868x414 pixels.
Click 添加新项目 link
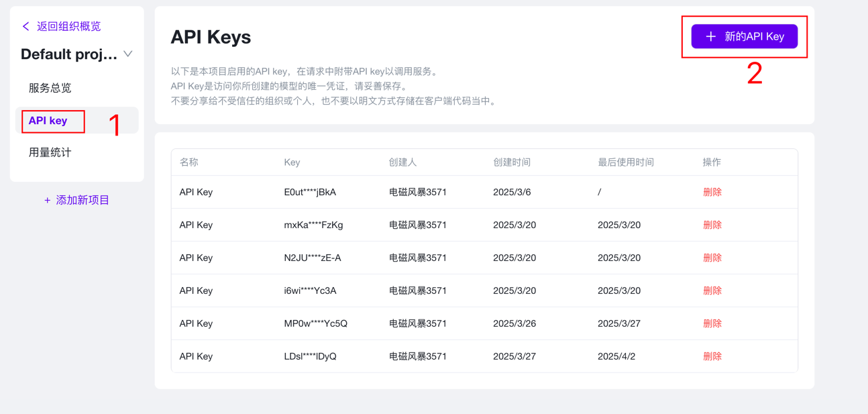[76, 200]
